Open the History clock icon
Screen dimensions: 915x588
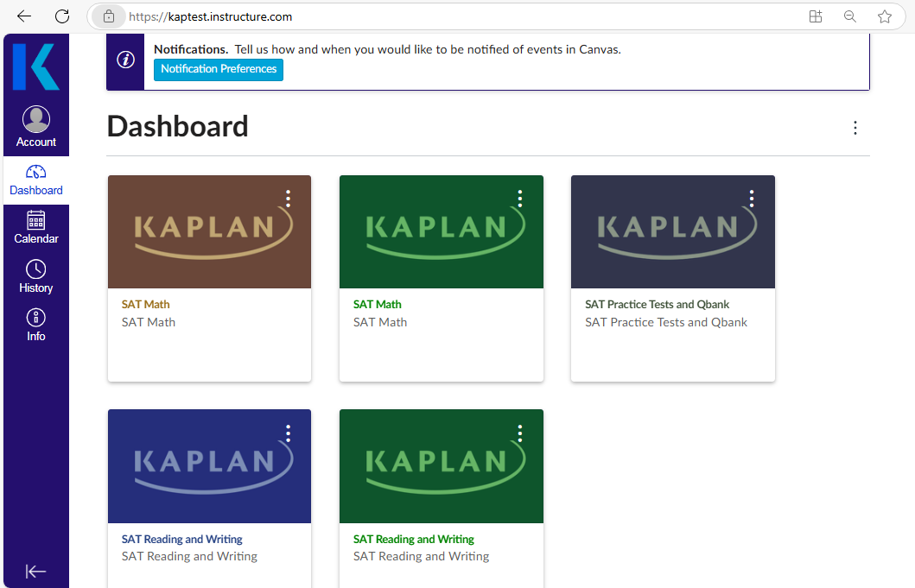(36, 269)
